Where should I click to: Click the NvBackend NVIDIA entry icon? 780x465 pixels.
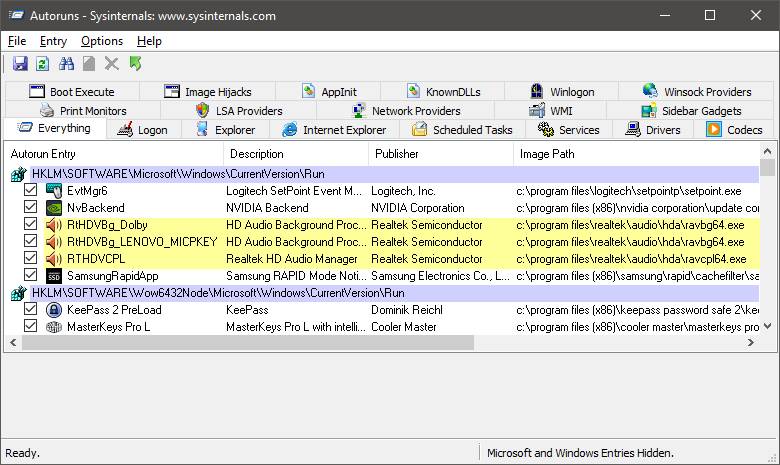pos(54,207)
